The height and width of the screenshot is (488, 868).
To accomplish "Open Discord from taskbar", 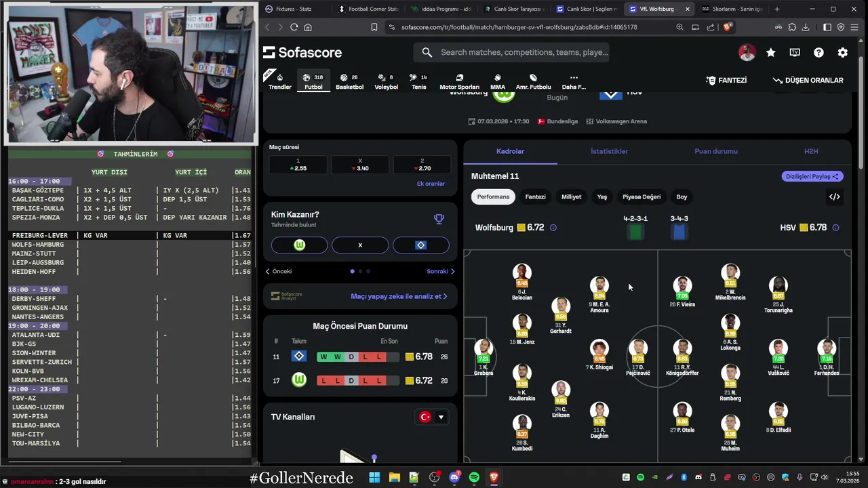I will (x=454, y=477).
